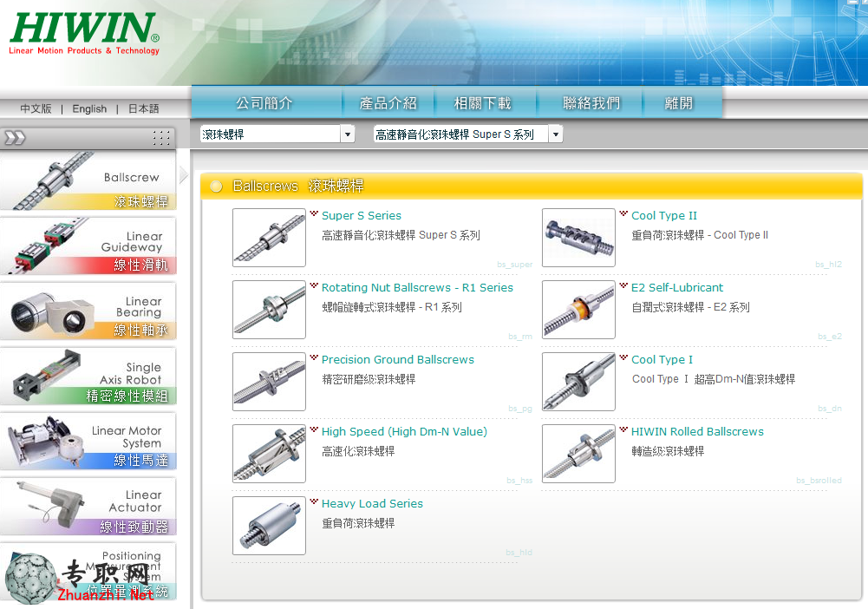Image resolution: width=868 pixels, height=609 pixels.
Task: Open the Positioning Measurement System category
Action: click(88, 573)
